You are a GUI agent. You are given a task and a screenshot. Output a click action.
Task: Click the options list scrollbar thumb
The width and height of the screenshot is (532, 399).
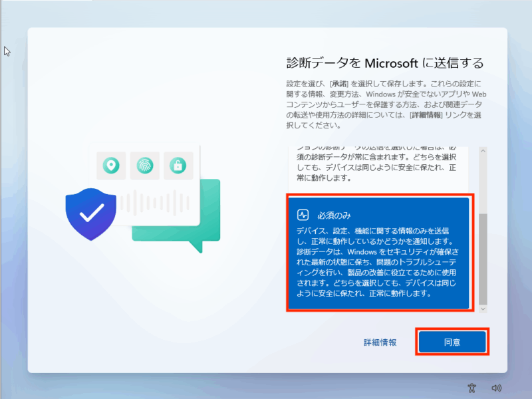point(483,259)
